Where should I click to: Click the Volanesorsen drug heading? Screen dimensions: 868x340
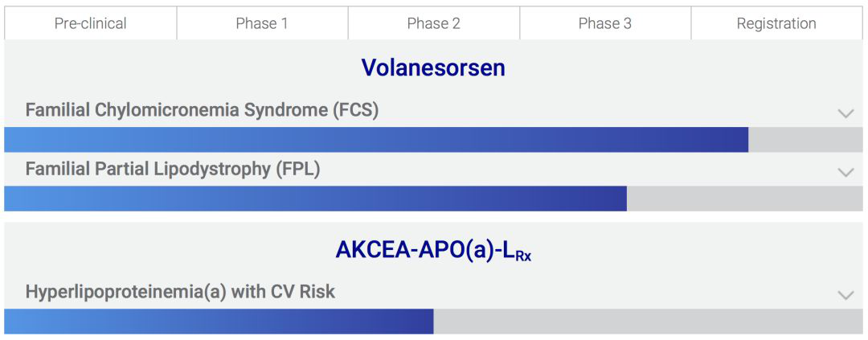click(x=433, y=68)
